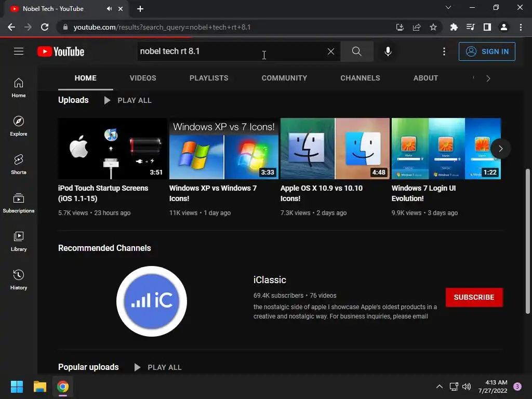Open a new browser tab
The height and width of the screenshot is (399, 532).
(x=140, y=9)
